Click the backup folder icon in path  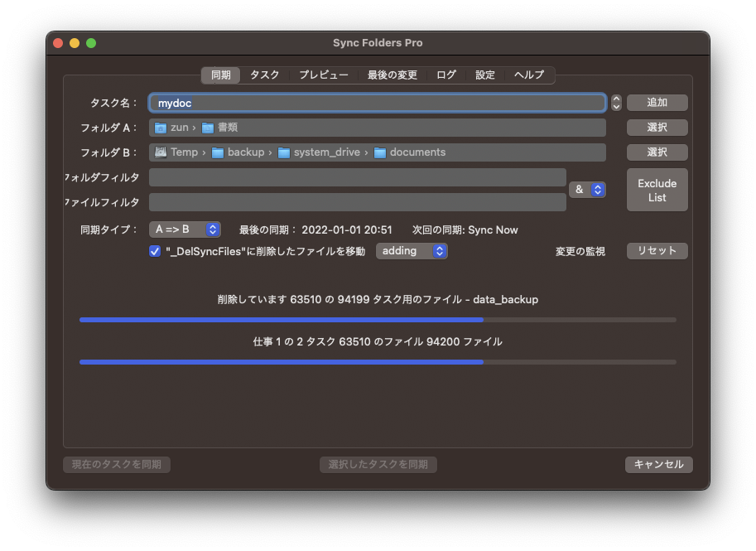click(x=218, y=152)
